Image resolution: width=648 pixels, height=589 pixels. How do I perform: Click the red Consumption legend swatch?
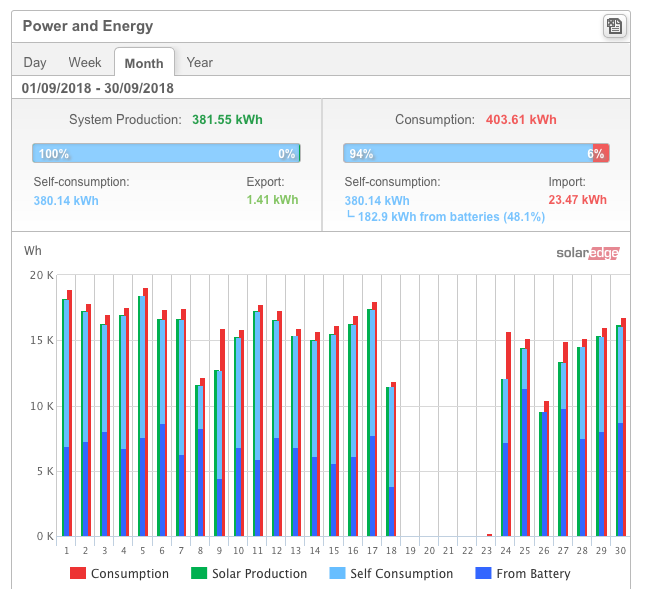click(x=78, y=573)
